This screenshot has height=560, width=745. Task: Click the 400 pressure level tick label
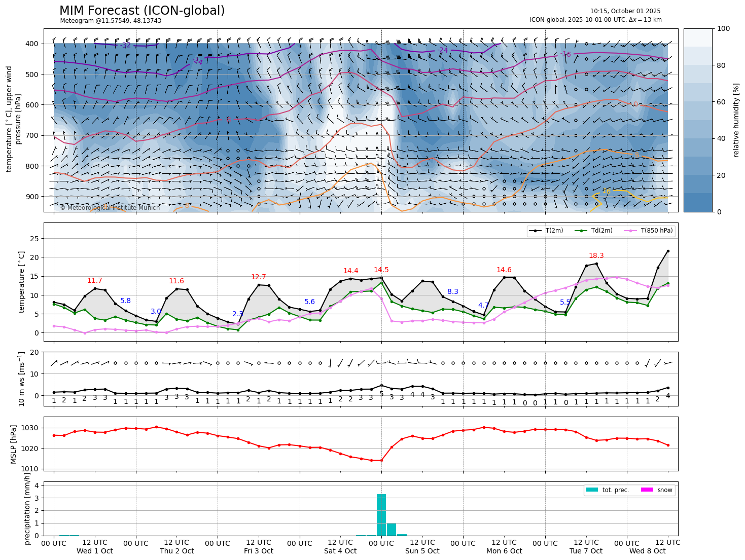click(32, 44)
